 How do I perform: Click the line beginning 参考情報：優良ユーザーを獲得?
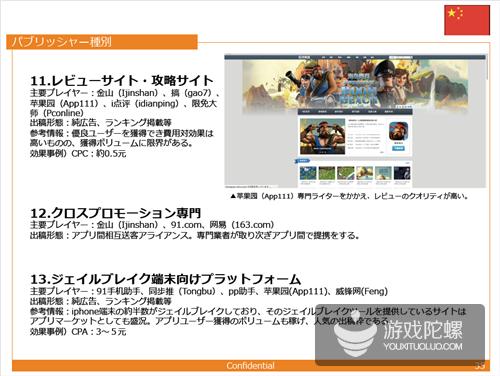[x=121, y=133]
